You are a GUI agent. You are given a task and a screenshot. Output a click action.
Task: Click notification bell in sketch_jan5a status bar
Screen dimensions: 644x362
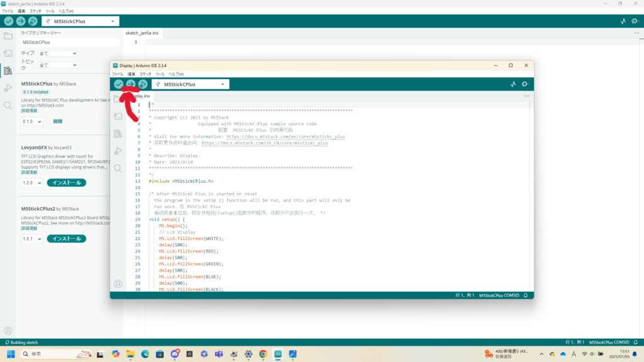point(636,343)
